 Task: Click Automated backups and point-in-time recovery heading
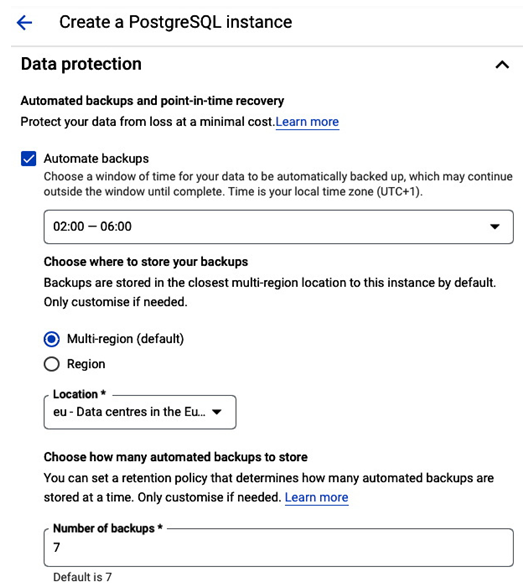152,101
